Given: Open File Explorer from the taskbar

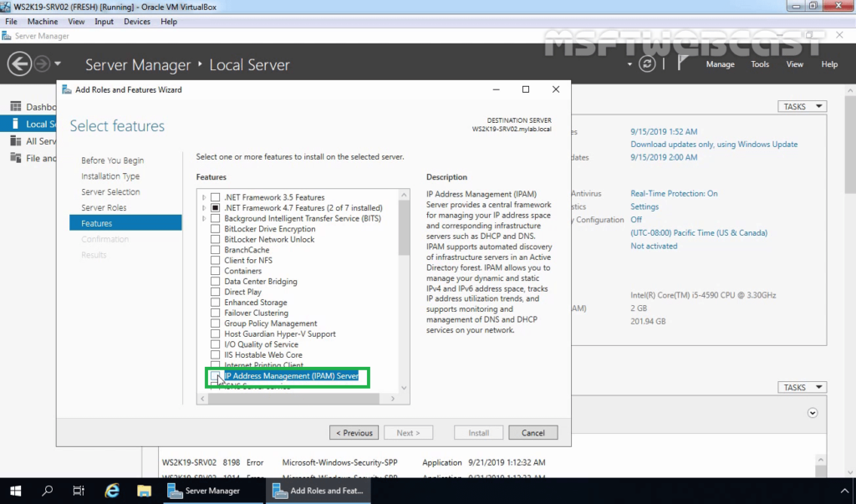Looking at the screenshot, I should (x=144, y=491).
